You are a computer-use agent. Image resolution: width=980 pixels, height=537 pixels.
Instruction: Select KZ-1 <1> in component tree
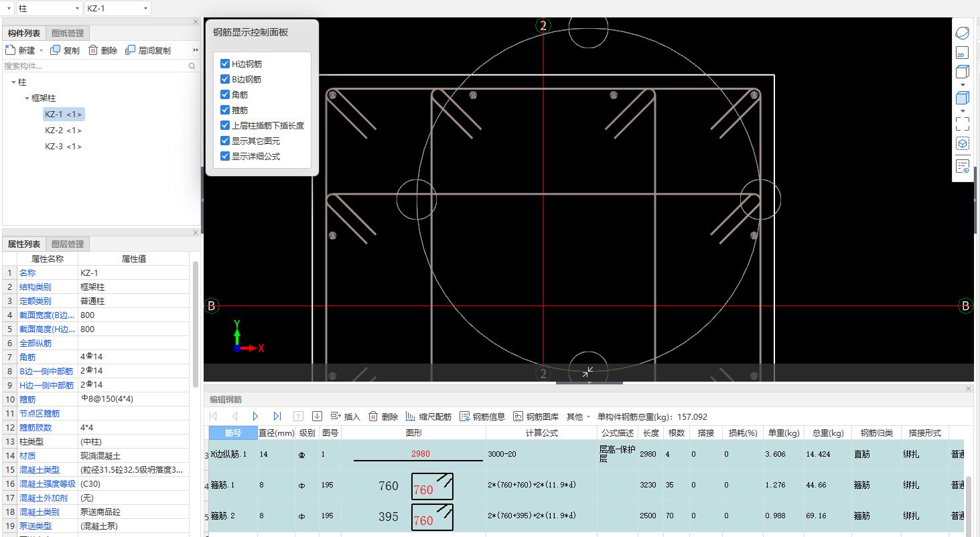coord(64,114)
